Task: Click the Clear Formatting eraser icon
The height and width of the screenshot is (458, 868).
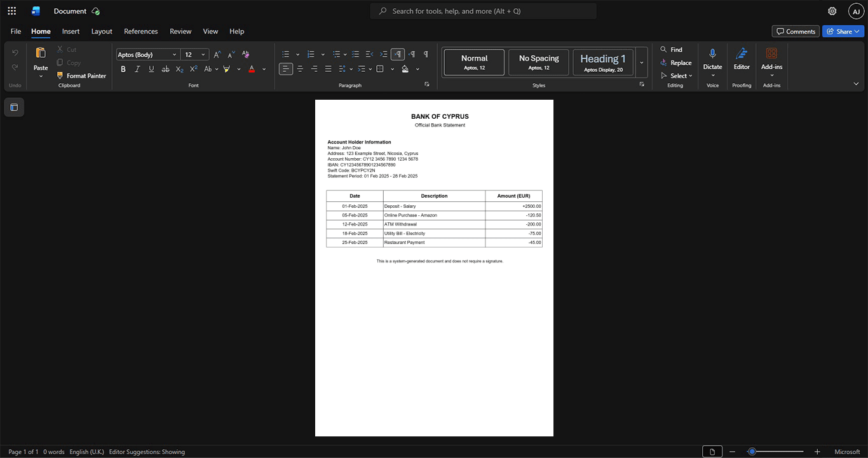Action: 245,55
